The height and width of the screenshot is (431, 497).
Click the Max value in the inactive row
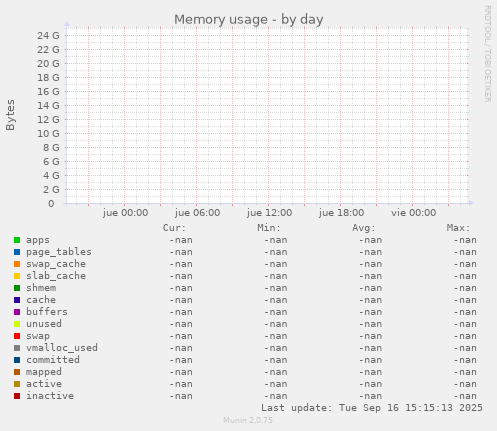coord(465,396)
